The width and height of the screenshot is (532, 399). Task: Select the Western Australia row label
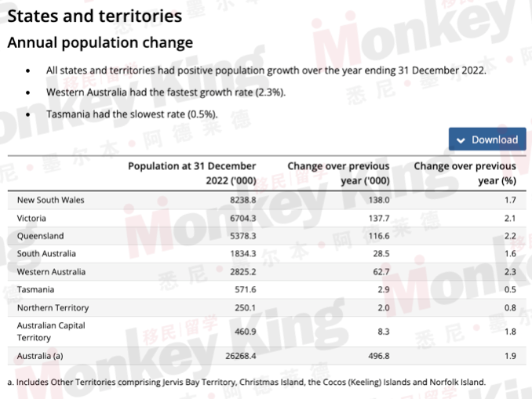(x=51, y=272)
